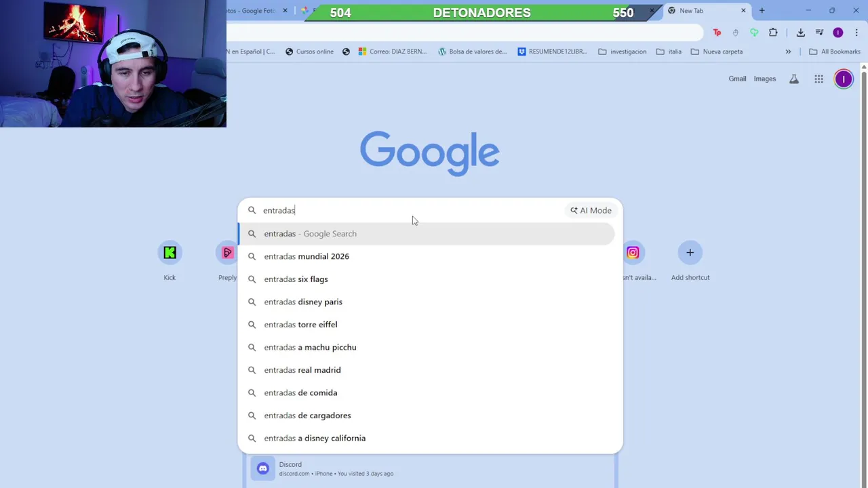
Task: Click the Google logo
Action: click(x=429, y=153)
